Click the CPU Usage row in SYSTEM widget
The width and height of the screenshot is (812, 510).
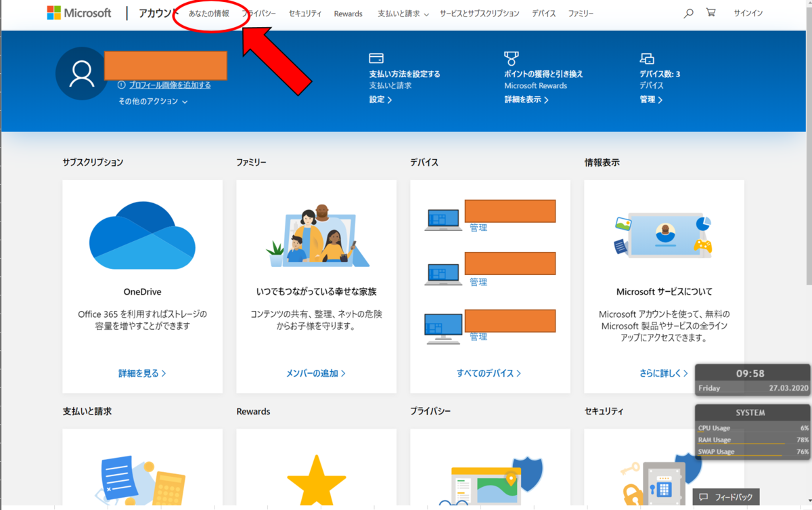pos(753,428)
